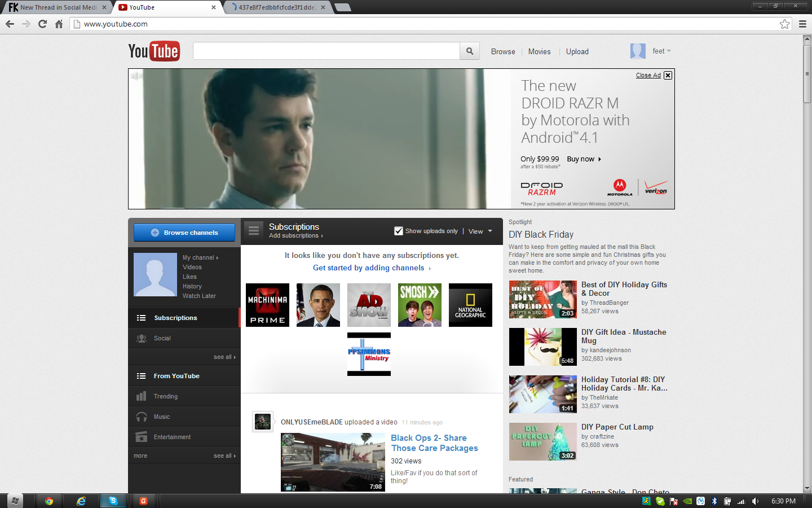Switch to the 437e8f7edbb tab
The image size is (812, 508).
pyautogui.click(x=277, y=7)
